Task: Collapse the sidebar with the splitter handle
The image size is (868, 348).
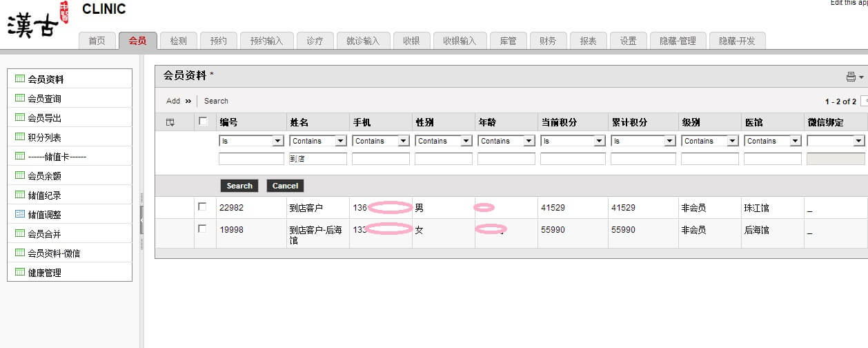Action: 142,220
